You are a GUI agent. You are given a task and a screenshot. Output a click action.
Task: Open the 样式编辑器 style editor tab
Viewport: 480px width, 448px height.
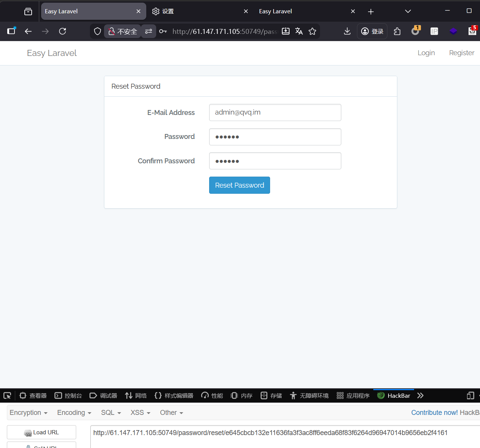(174, 395)
